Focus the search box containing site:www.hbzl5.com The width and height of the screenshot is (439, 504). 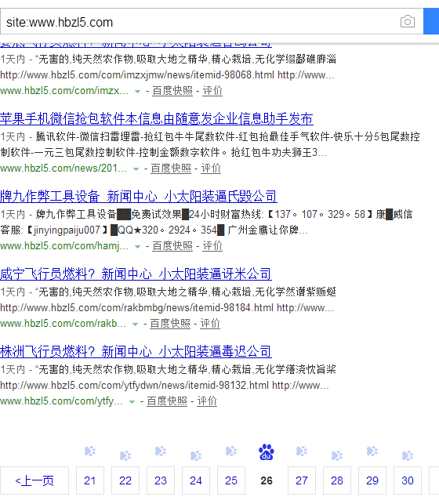click(212, 21)
